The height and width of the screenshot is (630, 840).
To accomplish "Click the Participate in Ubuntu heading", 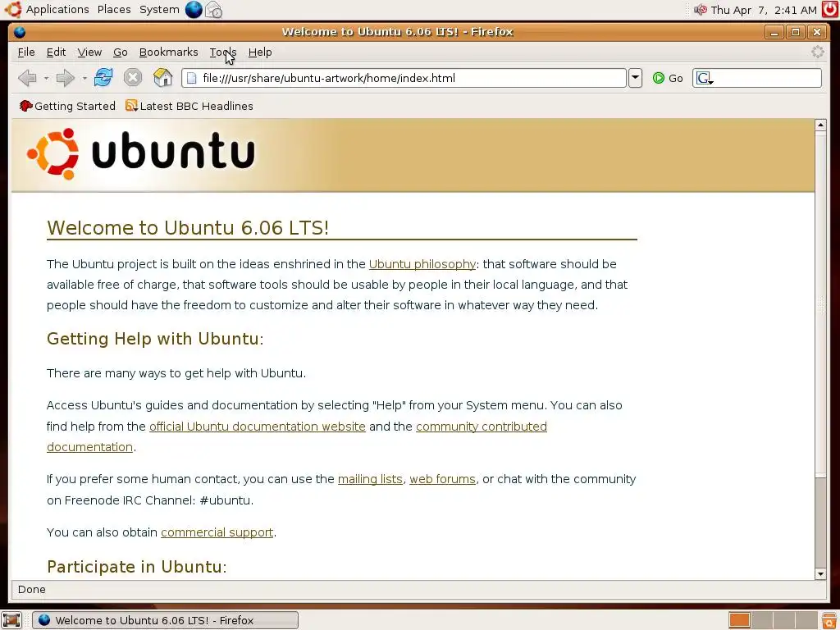I will [137, 567].
